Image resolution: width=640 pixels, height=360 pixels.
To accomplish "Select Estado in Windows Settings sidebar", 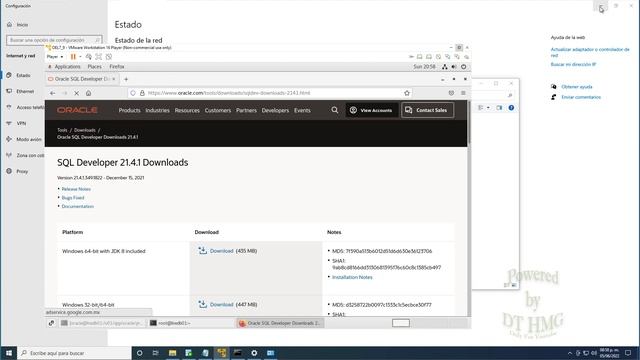I will coord(23,75).
